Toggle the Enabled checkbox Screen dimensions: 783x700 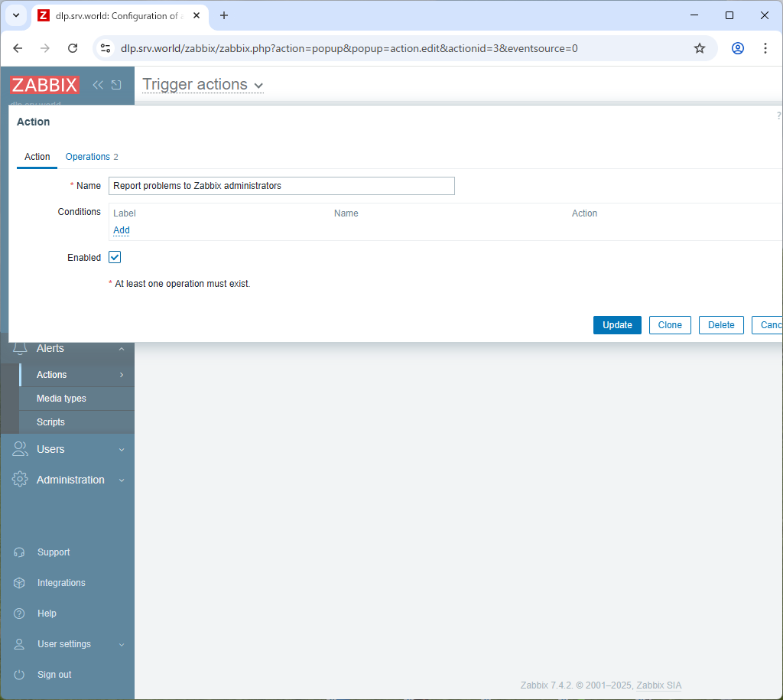[x=115, y=258]
